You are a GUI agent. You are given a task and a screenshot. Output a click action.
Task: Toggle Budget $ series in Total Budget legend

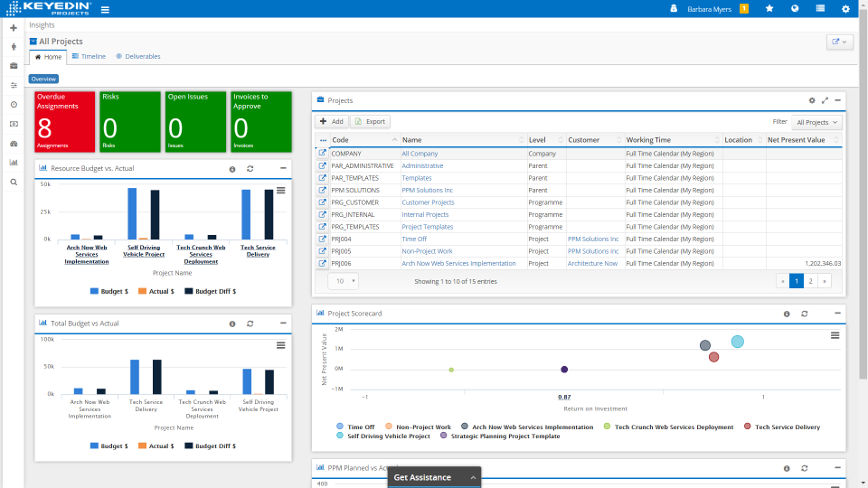(x=109, y=446)
